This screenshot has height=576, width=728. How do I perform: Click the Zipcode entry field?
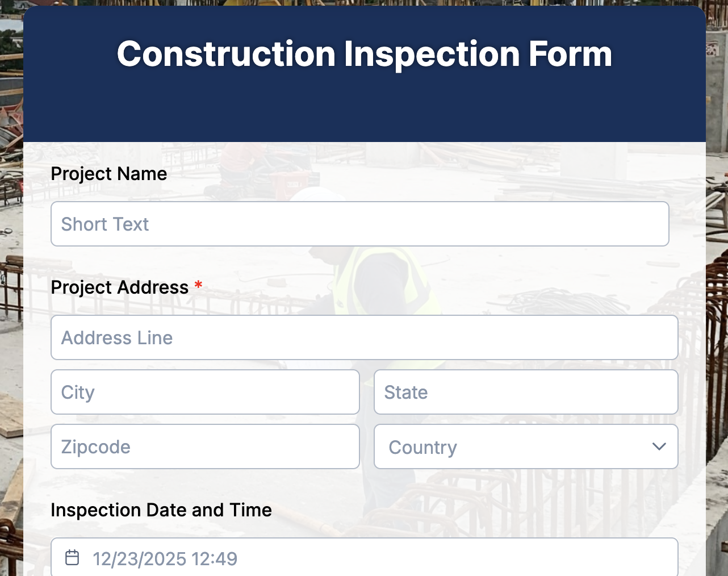point(205,446)
